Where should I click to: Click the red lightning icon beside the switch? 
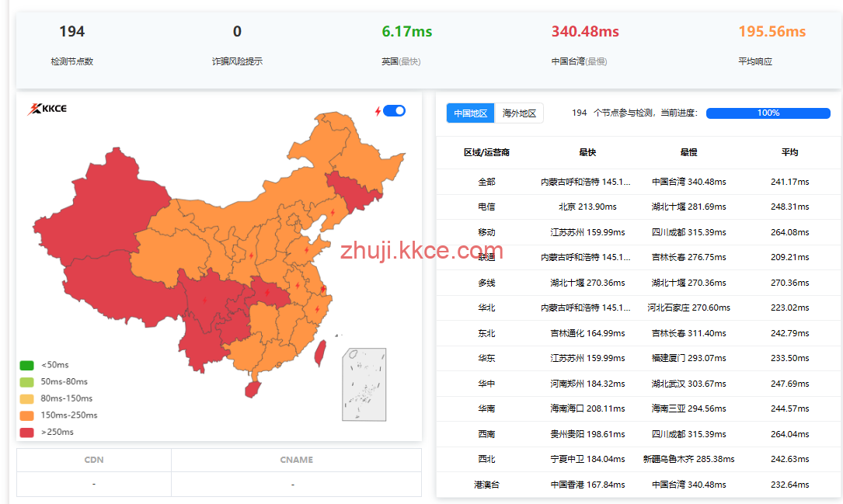click(x=378, y=111)
